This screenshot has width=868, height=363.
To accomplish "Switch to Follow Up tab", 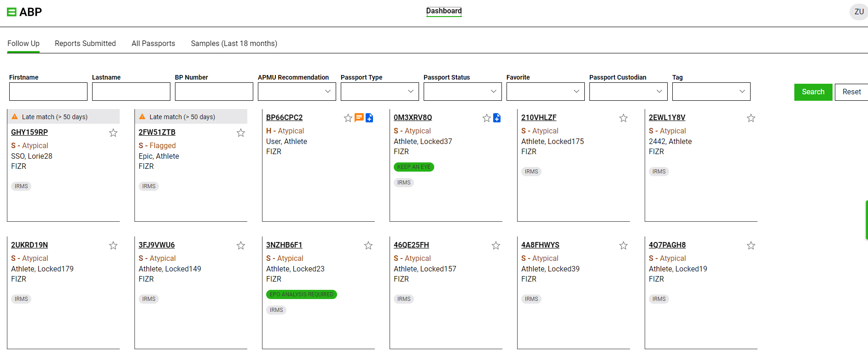I will click(23, 44).
